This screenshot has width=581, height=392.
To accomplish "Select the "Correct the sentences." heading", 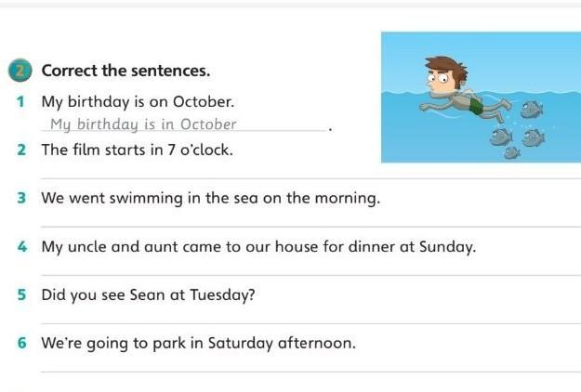I will [125, 71].
